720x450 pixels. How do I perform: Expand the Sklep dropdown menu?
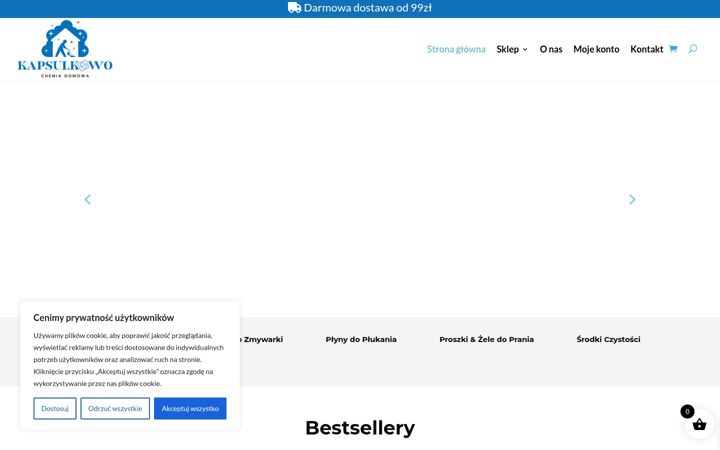(x=512, y=49)
